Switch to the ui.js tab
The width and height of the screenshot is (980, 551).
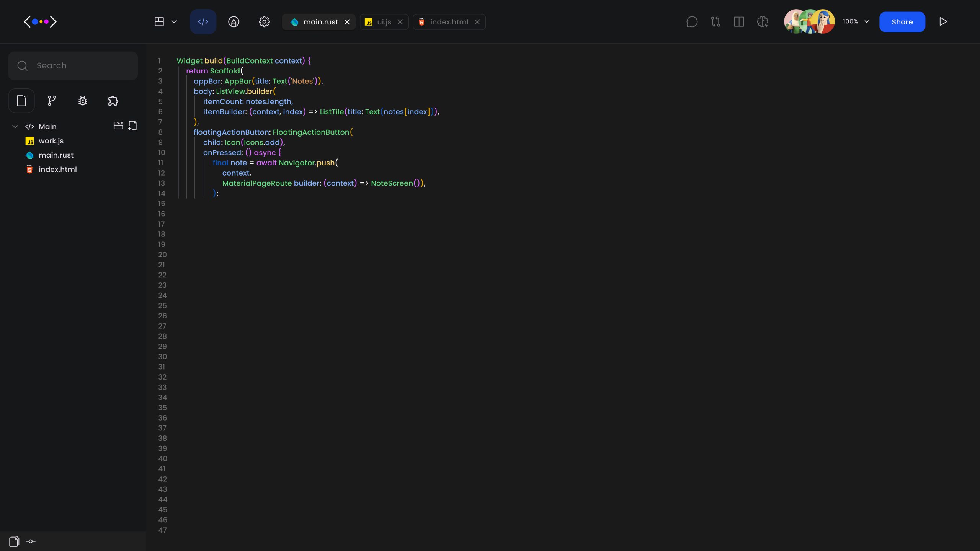click(x=383, y=22)
